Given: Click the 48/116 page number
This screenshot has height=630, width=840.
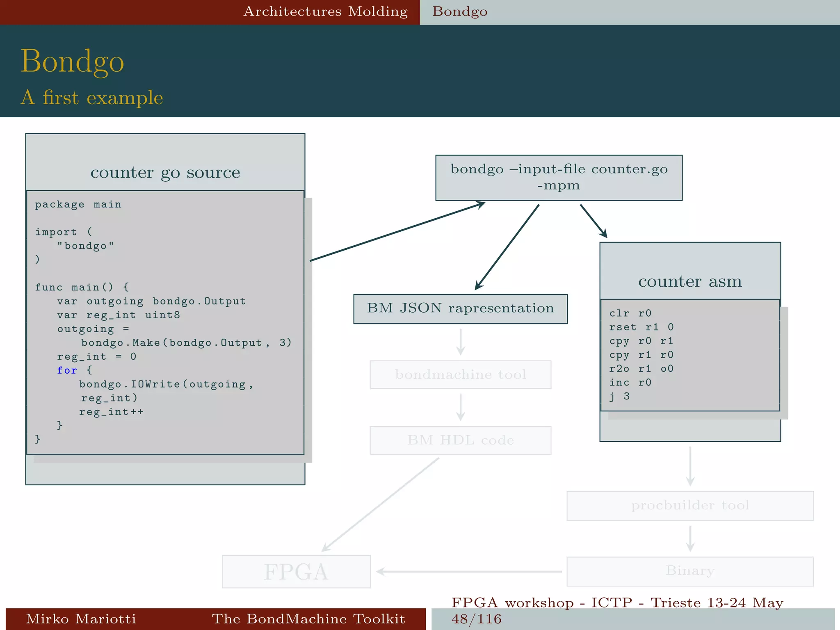Looking at the screenshot, I should tap(476, 619).
